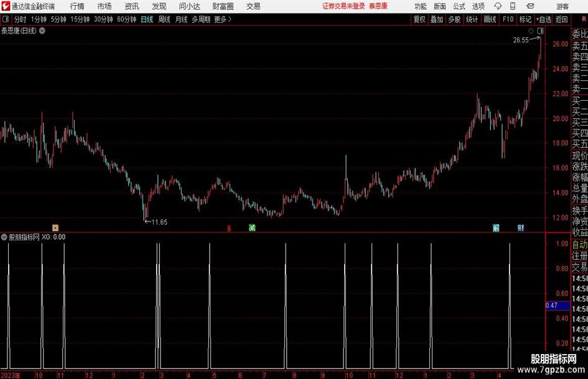Click the 通达信 red logo icon
The image size is (588, 379).
(x=6, y=6)
